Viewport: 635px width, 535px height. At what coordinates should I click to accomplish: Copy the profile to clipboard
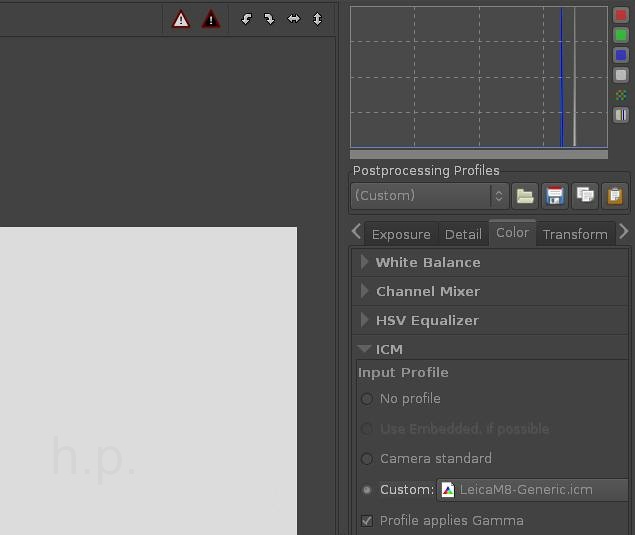pyautogui.click(x=585, y=196)
